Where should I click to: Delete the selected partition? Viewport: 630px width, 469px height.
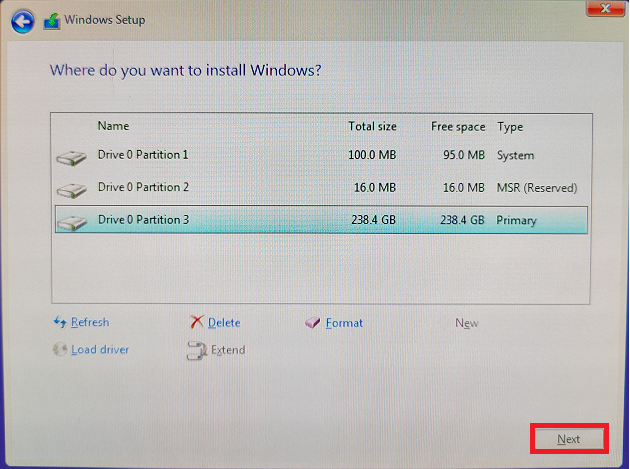(x=224, y=323)
